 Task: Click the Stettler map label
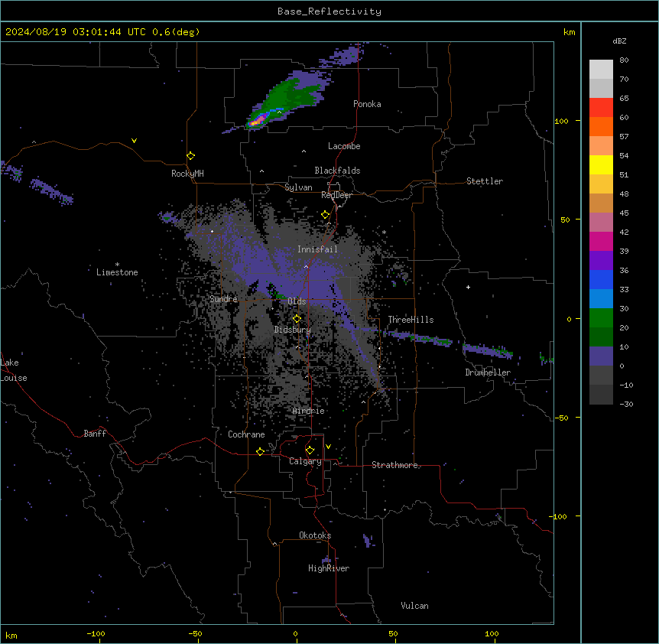484,181
